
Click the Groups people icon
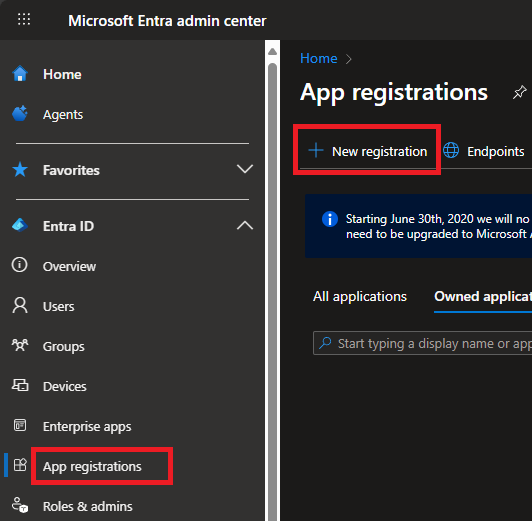pos(20,345)
